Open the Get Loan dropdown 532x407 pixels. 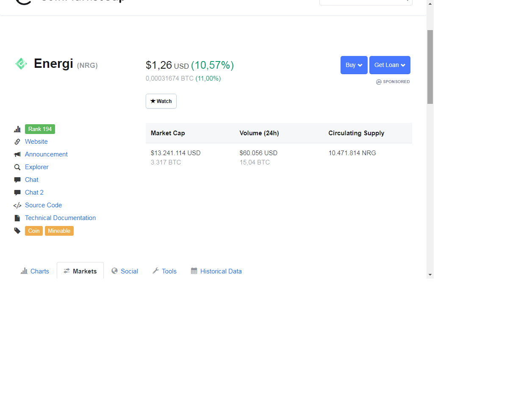pyautogui.click(x=390, y=65)
